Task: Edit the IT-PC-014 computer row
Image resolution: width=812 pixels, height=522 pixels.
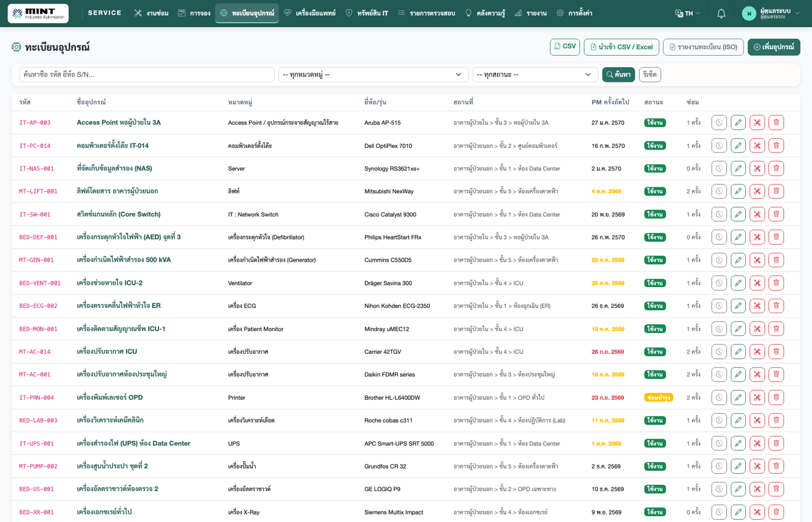Action: [738, 146]
